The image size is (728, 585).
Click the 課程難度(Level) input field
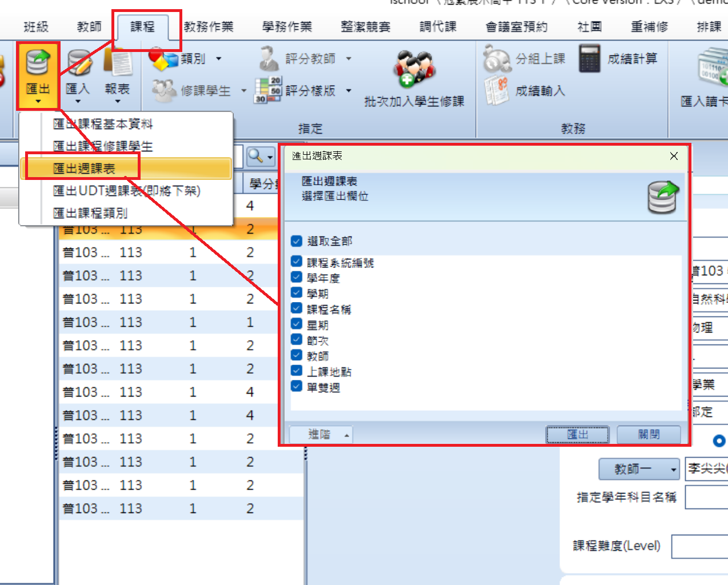699,547
